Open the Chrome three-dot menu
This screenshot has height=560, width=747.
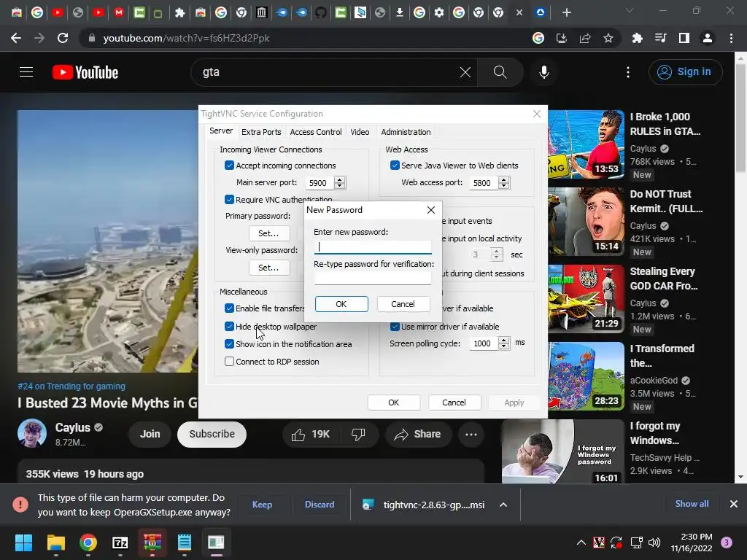731,38
